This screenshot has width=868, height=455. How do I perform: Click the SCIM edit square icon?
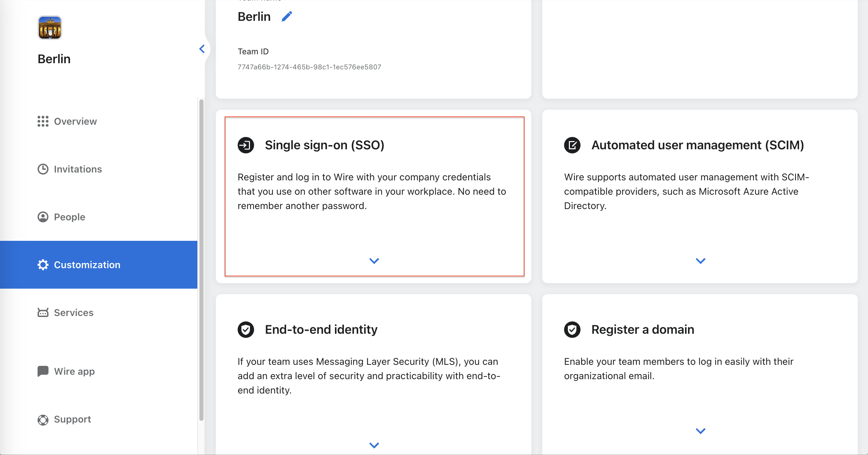click(x=572, y=145)
